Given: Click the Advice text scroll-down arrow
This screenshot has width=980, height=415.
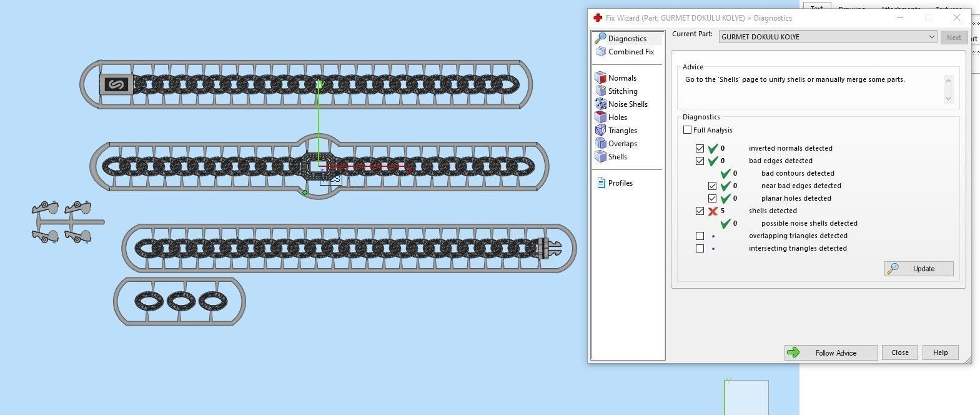Looking at the screenshot, I should coord(948,98).
